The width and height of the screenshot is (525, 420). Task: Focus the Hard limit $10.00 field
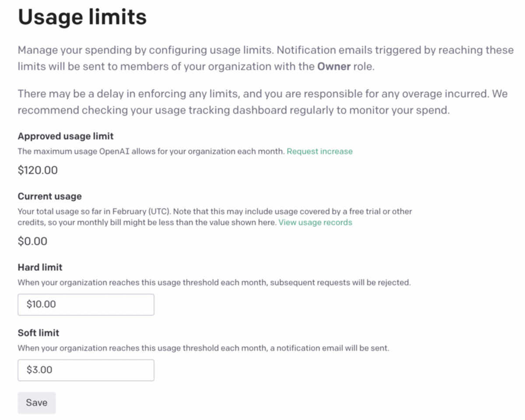pyautogui.click(x=86, y=305)
